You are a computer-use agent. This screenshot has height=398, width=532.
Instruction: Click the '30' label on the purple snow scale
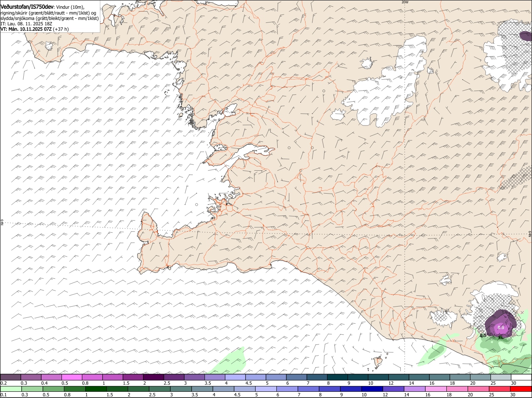pos(514,383)
